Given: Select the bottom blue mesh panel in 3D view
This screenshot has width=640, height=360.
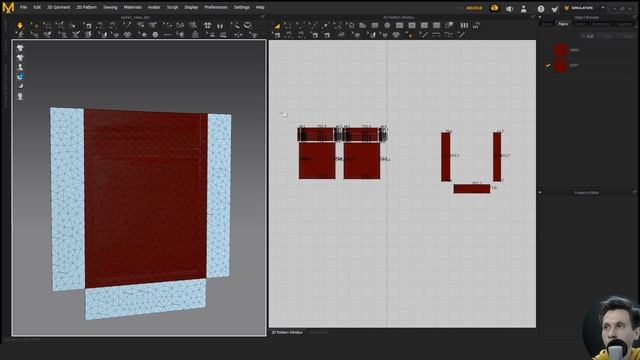Looking at the screenshot, I should coord(145,299).
